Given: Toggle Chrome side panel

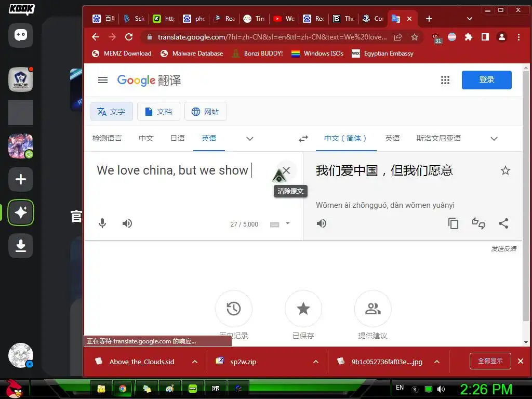Looking at the screenshot, I should pos(485,37).
